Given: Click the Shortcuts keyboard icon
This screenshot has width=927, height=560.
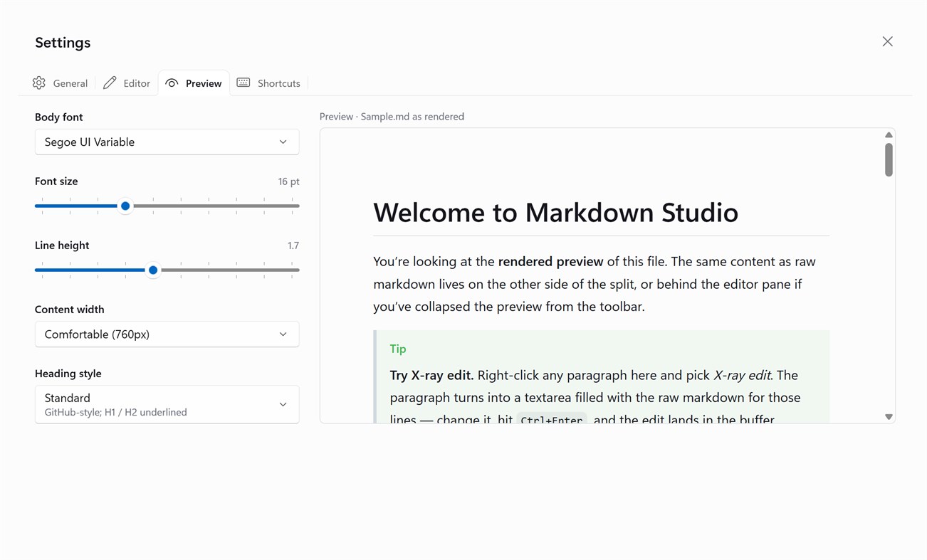Looking at the screenshot, I should click(x=243, y=83).
